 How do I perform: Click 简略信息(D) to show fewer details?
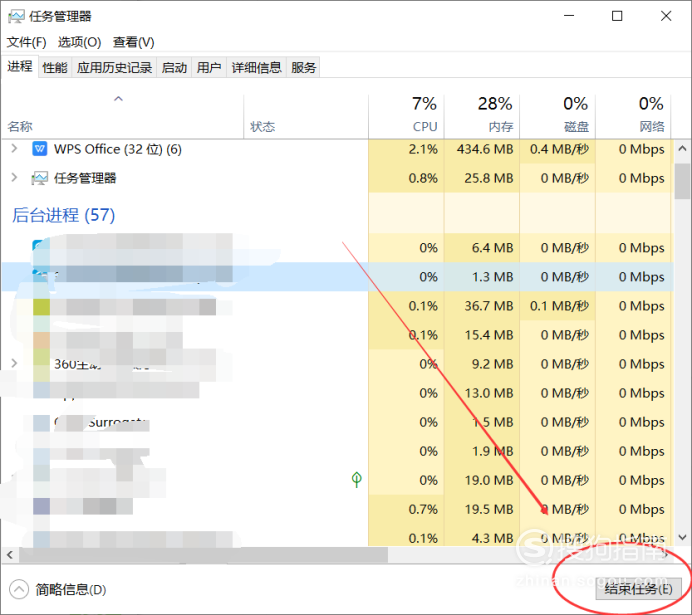[71, 590]
